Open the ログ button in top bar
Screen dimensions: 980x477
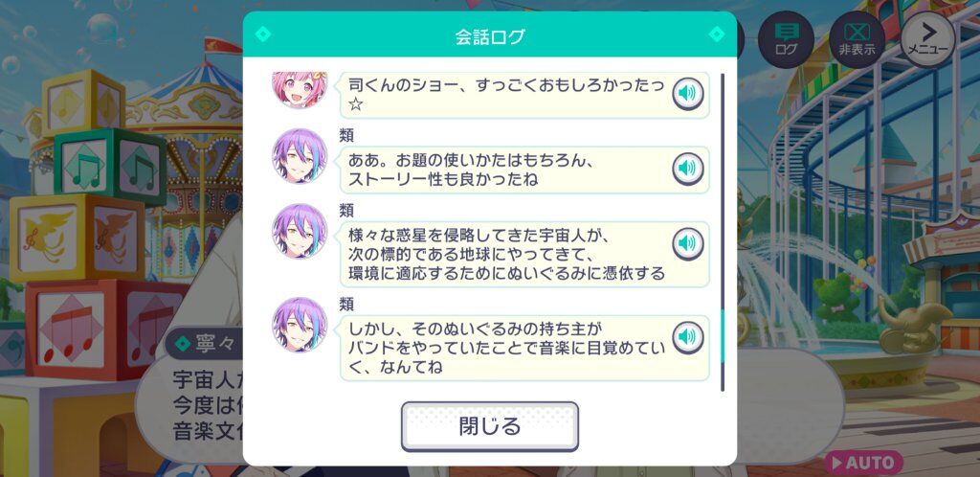(786, 39)
